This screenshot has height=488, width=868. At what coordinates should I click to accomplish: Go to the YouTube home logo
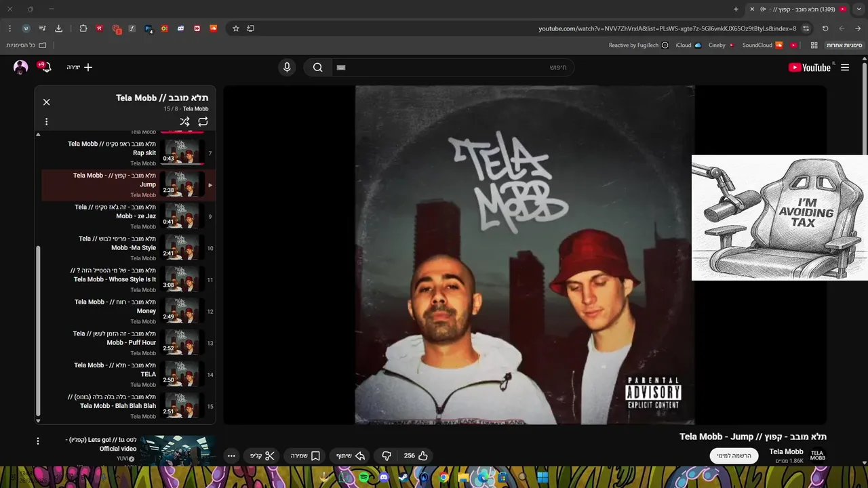[810, 67]
